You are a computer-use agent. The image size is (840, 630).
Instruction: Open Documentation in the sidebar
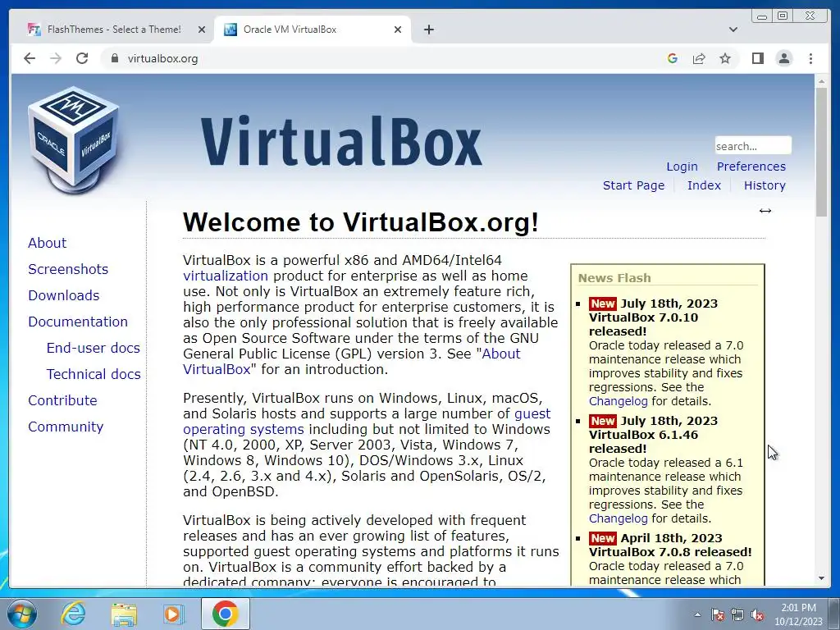coord(78,322)
